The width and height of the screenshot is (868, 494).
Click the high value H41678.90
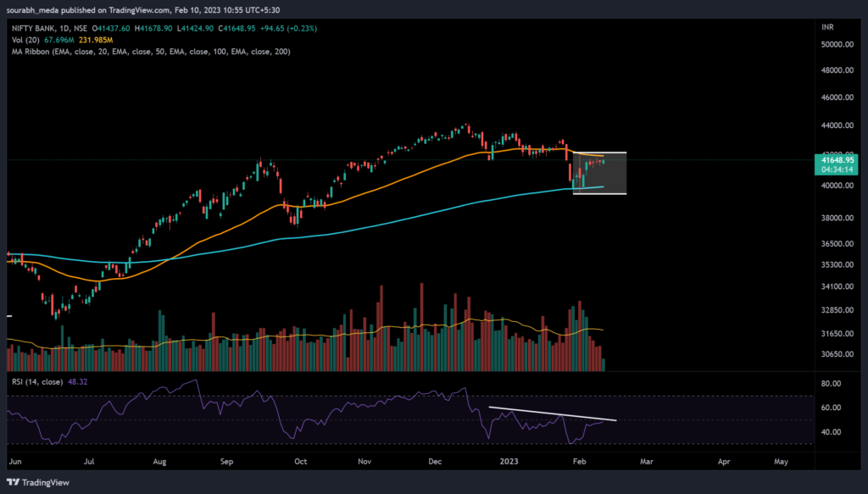pyautogui.click(x=153, y=28)
